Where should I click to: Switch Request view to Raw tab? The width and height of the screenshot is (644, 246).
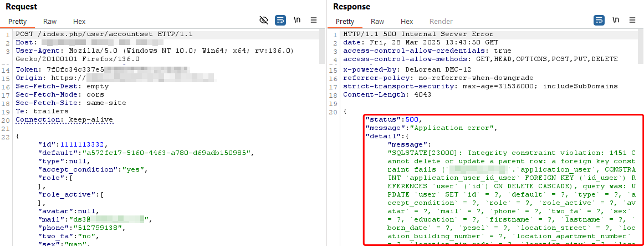(50, 22)
